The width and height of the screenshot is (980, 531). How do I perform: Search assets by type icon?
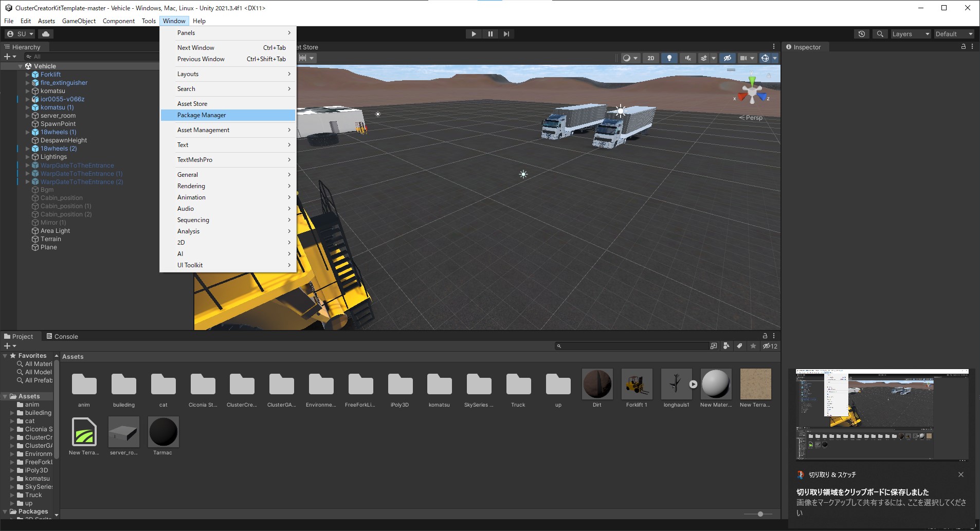coord(726,346)
